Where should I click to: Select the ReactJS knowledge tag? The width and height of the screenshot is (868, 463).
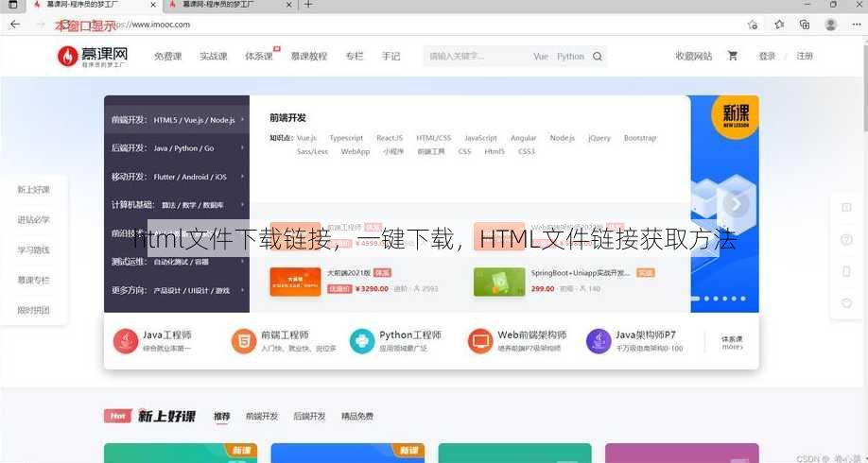pos(390,138)
